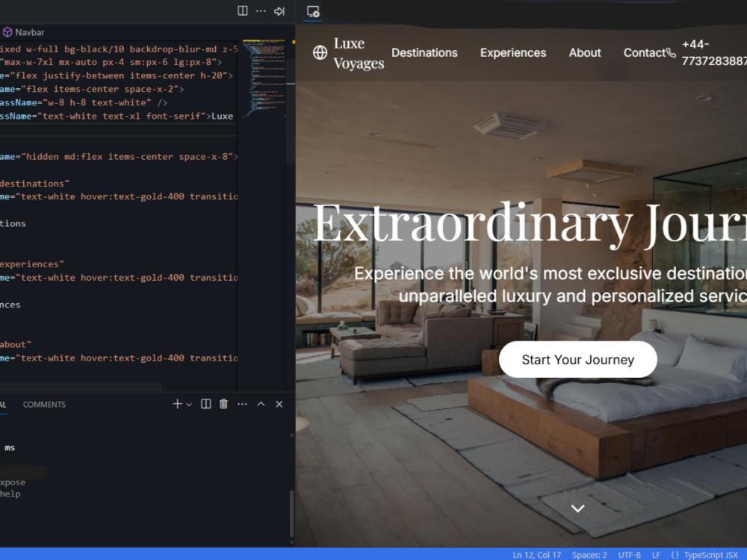Maximize panel with the up chevron
The image size is (747, 560).
pyautogui.click(x=261, y=404)
